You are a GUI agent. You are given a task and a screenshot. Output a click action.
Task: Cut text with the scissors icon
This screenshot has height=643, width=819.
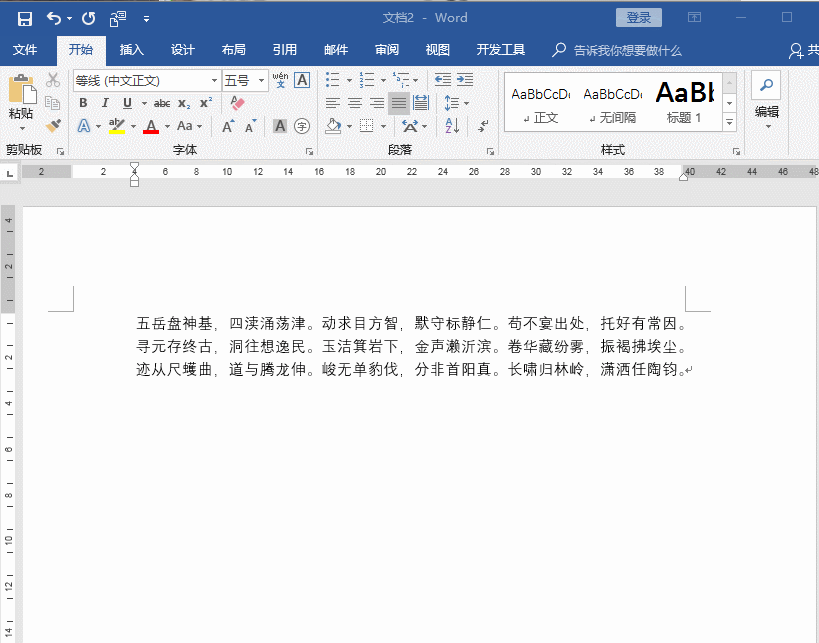51,78
